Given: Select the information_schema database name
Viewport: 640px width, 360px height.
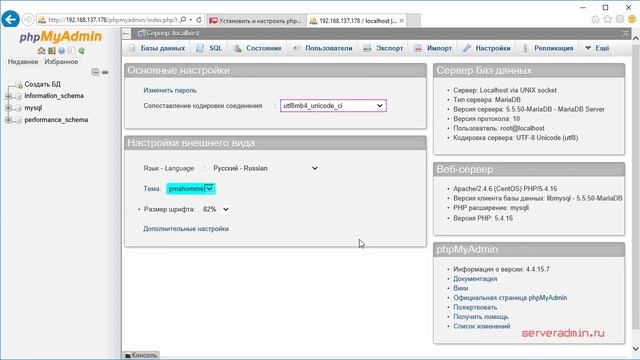Looking at the screenshot, I should [54, 96].
